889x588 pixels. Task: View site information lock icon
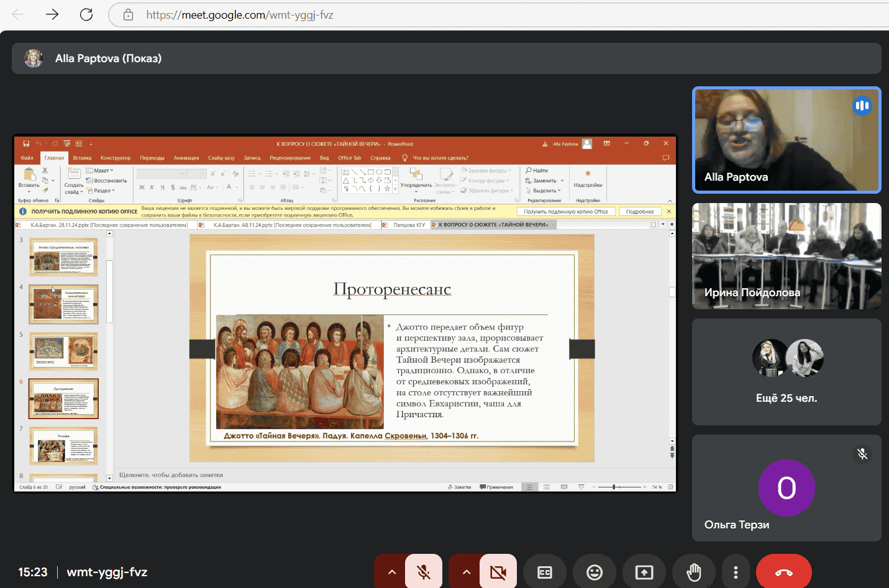129,15
